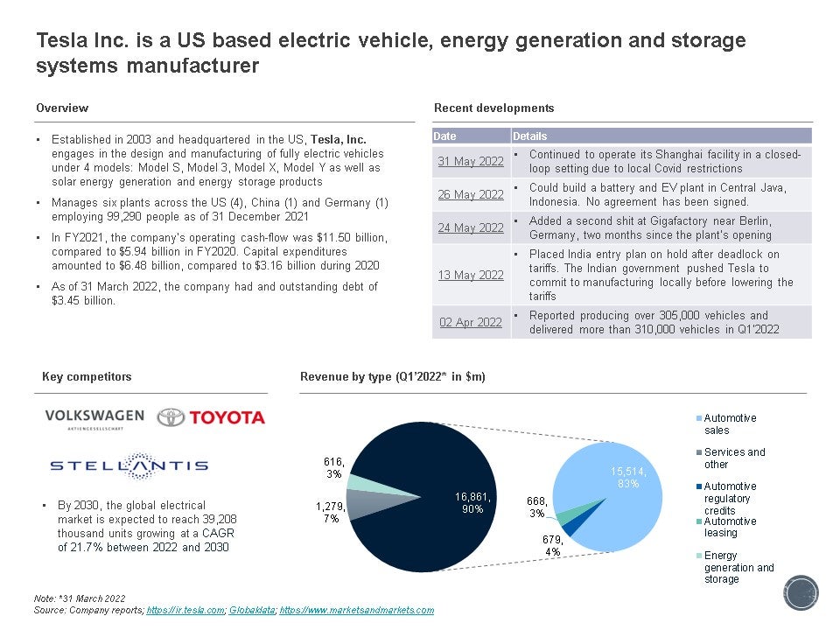Open the https://ir.tesla.com source link
This screenshot has width=840, height=630.
click(x=185, y=610)
